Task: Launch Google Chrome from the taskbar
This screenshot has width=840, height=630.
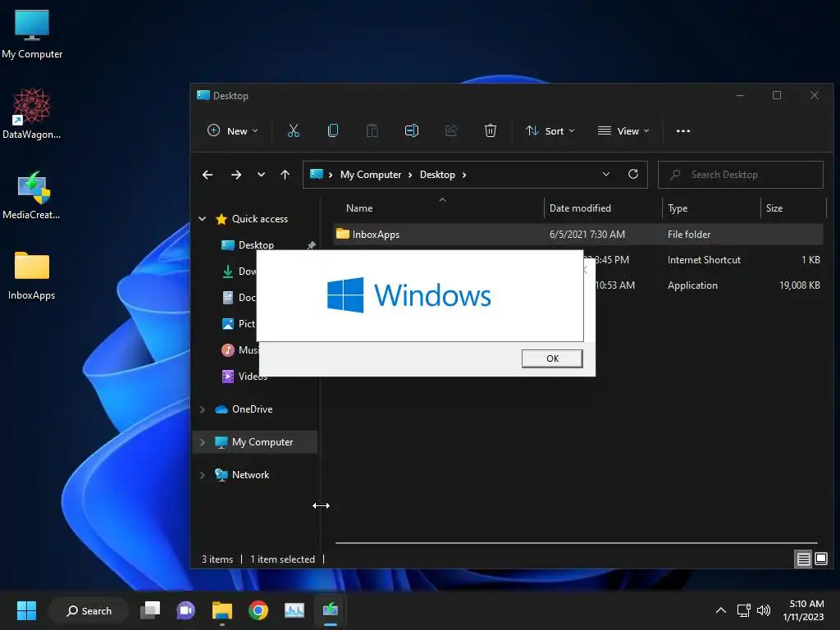Action: [258, 610]
